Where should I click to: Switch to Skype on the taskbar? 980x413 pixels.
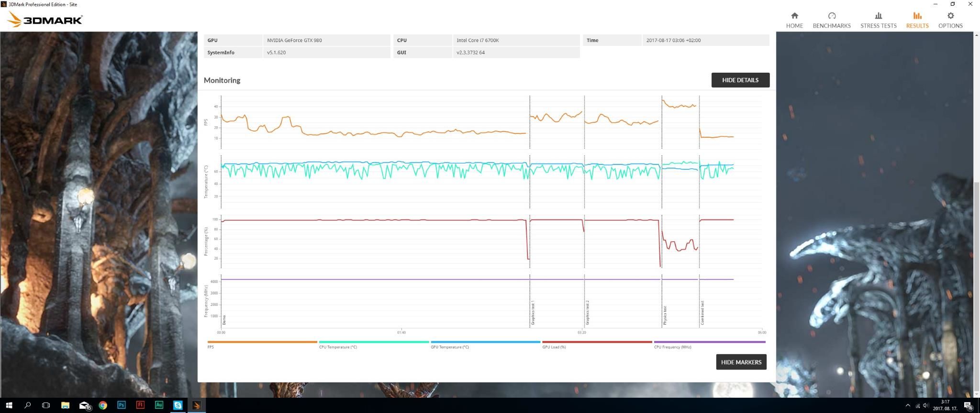coord(178,405)
